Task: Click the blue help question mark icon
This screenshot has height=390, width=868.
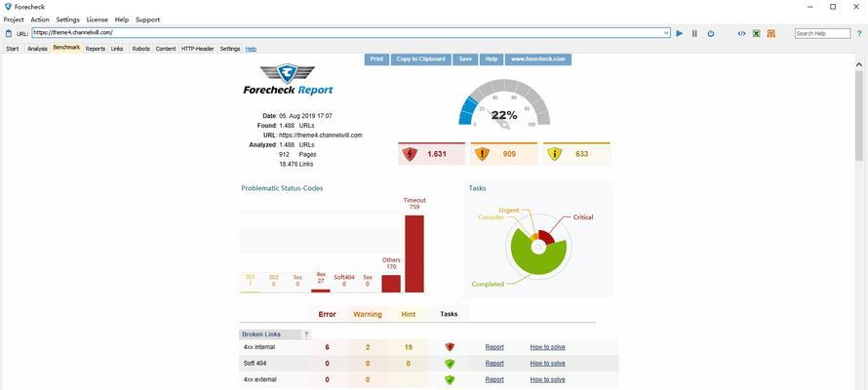Action: click(x=860, y=33)
